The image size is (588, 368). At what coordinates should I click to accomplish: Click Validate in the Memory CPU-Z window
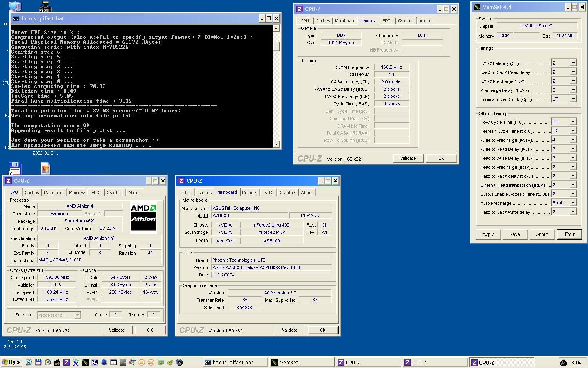(408, 158)
